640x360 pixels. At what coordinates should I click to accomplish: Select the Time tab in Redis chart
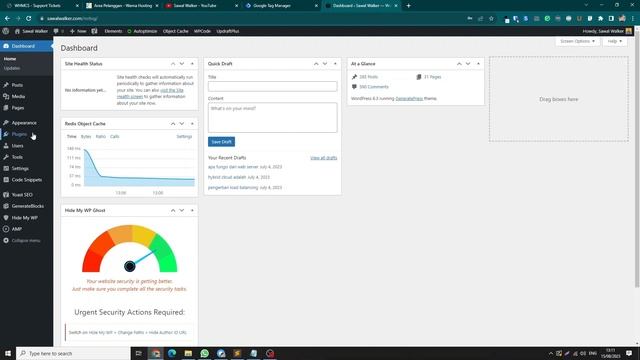[x=71, y=136]
